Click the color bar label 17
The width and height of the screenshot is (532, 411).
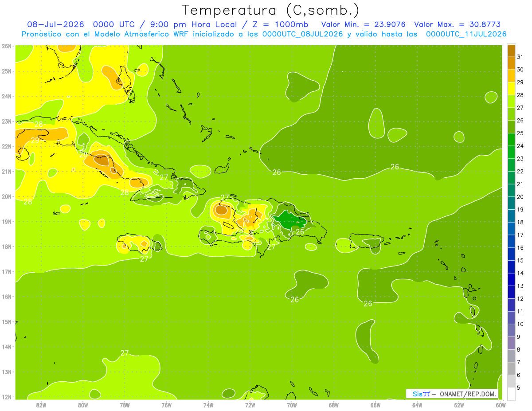520,235
